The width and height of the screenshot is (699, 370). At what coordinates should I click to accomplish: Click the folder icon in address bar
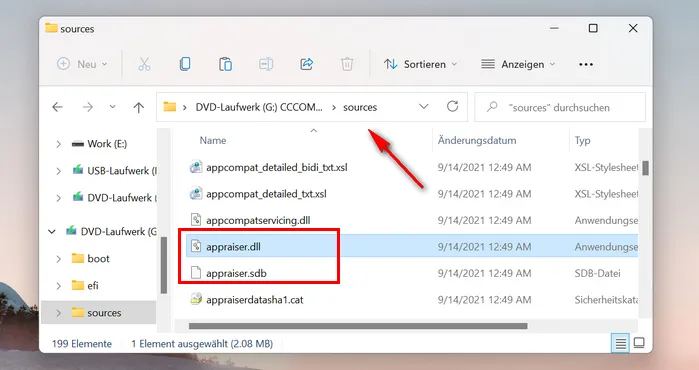(170, 107)
